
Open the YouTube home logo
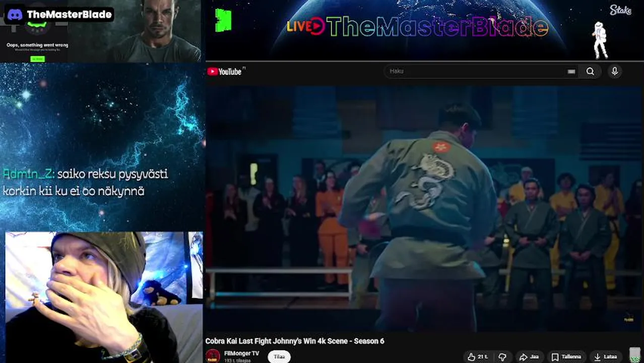click(225, 72)
